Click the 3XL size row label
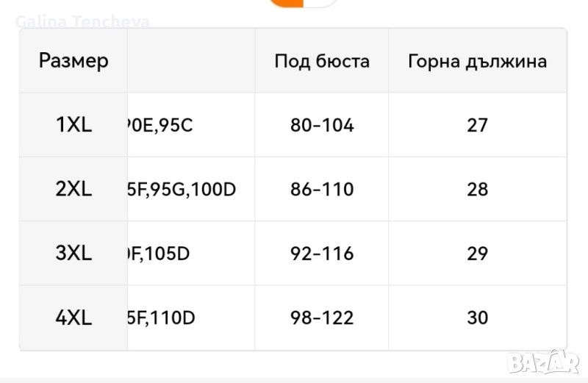588x383 pixels. [73, 254]
